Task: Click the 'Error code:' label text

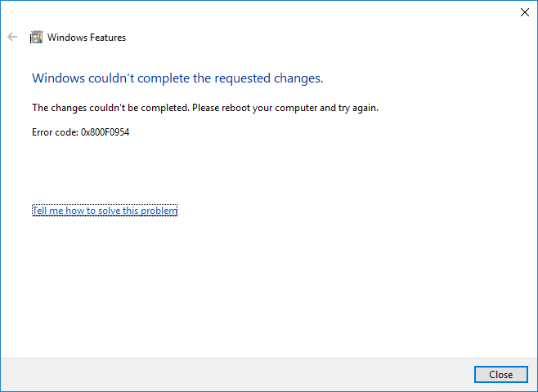Action: pyautogui.click(x=55, y=132)
